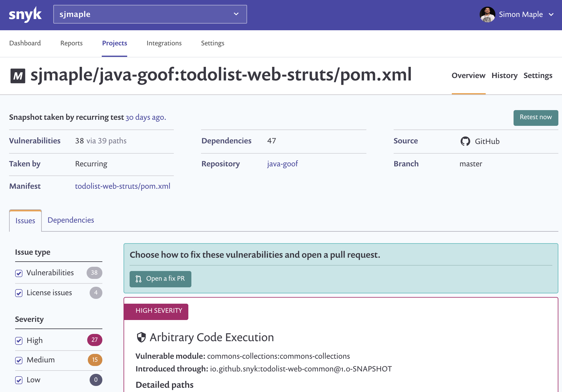
Task: Toggle the Vulnerabilities issue type checkbox
Action: coord(19,273)
